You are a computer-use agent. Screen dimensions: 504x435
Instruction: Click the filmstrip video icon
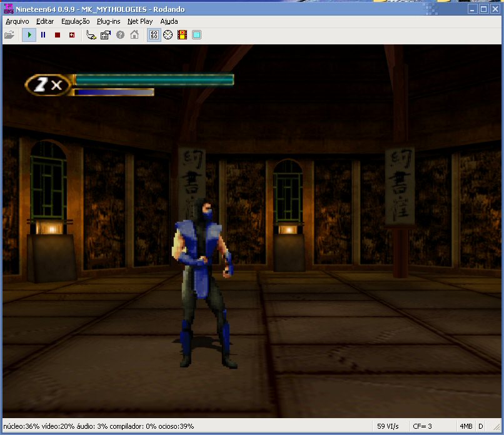[x=182, y=35]
